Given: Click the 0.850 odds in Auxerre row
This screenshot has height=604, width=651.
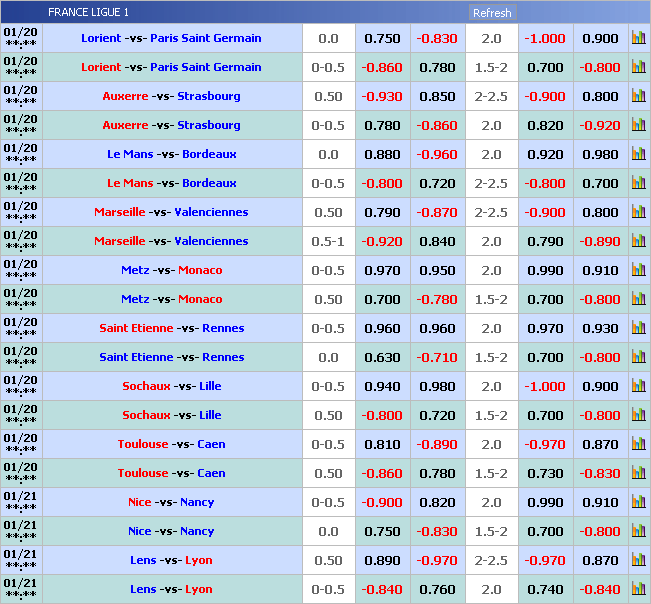Looking at the screenshot, I should pyautogui.click(x=437, y=97).
